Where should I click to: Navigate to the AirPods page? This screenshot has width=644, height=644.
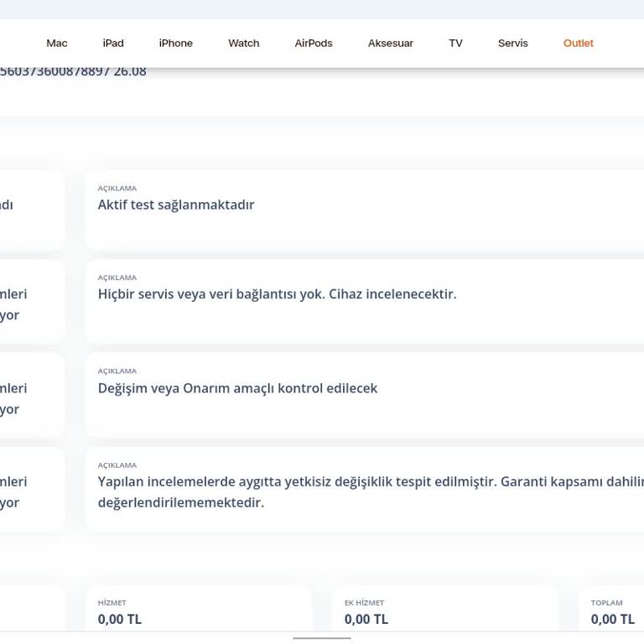(314, 44)
